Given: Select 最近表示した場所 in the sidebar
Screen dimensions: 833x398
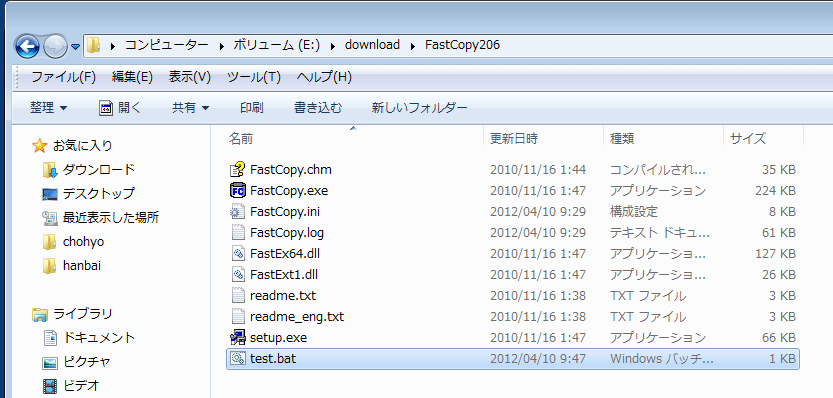Looking at the screenshot, I should 100,217.
